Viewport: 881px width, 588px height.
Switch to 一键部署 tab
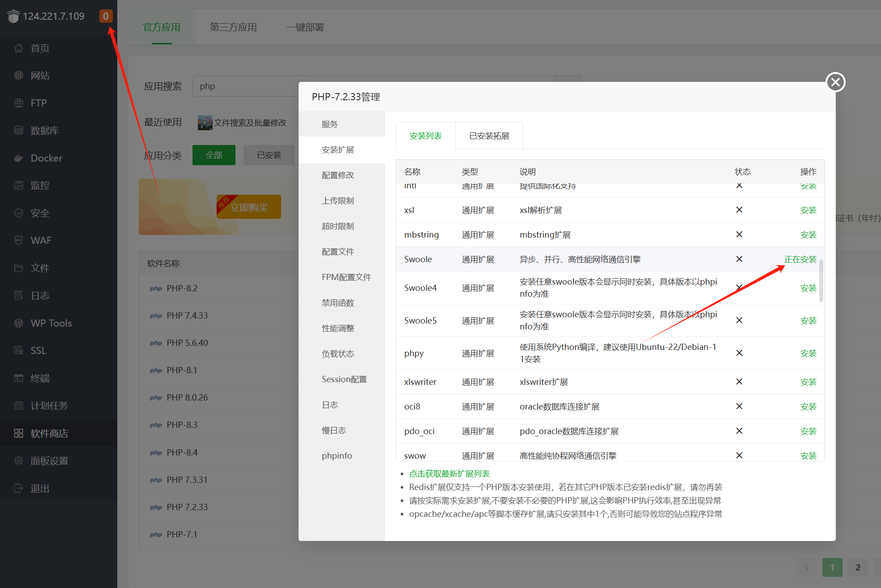pyautogui.click(x=305, y=27)
